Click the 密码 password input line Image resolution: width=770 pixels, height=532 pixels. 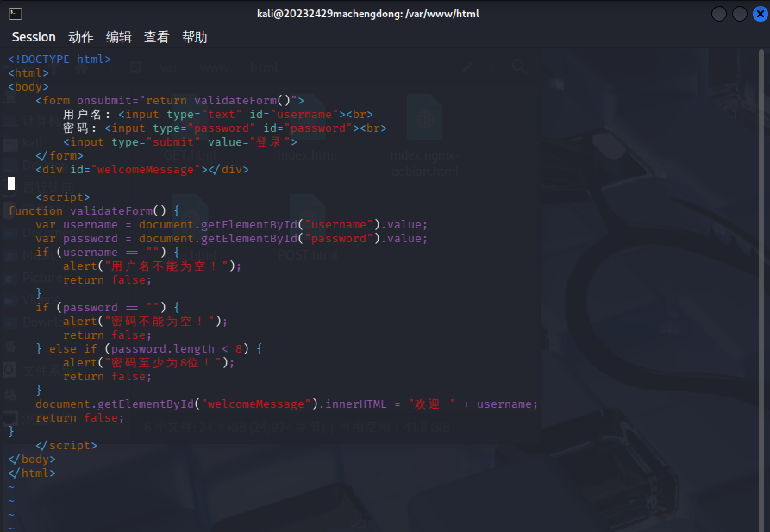pos(225,128)
